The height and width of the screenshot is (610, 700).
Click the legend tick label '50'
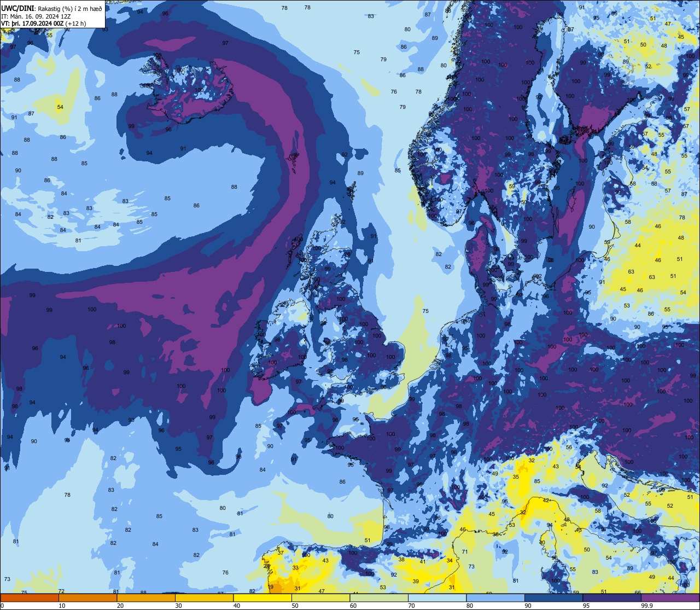(295, 606)
